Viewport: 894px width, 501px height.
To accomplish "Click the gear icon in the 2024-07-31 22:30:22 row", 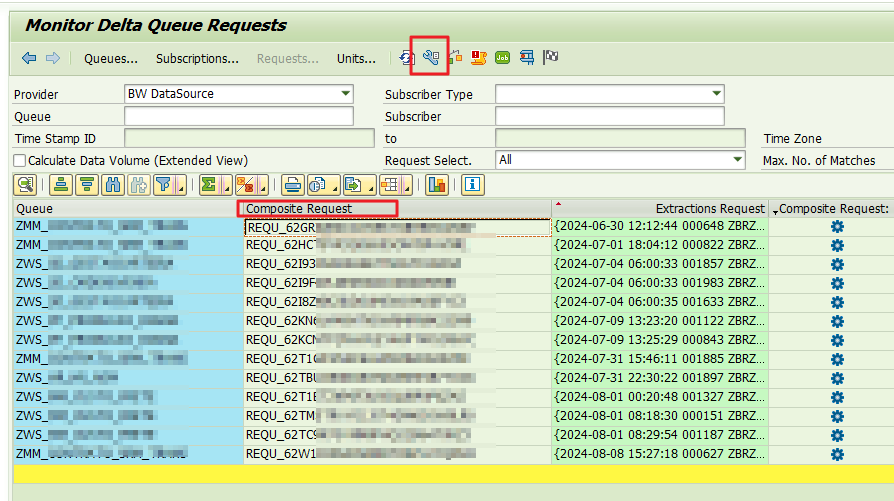I will [837, 378].
